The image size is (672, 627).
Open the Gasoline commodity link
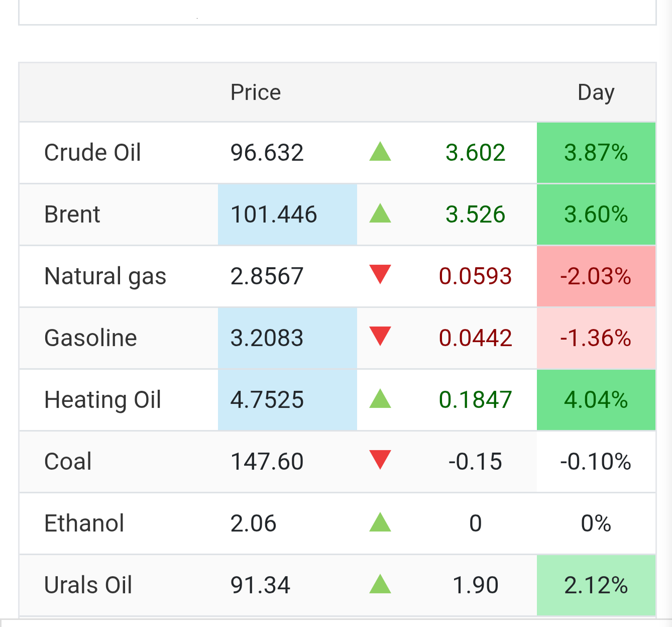90,338
